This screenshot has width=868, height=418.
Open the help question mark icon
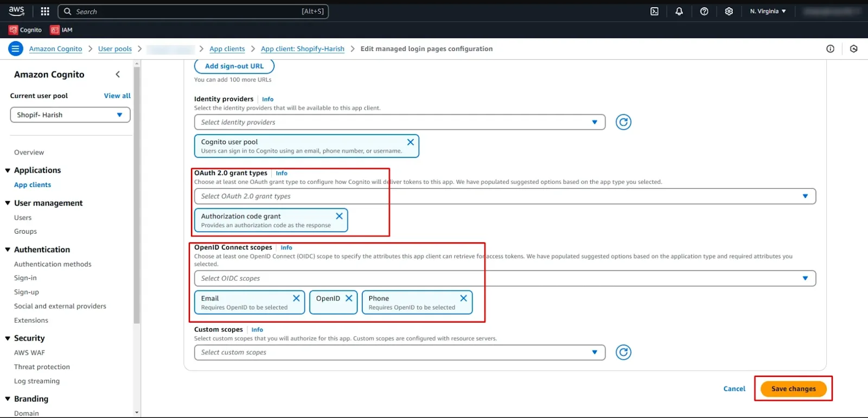coord(704,11)
